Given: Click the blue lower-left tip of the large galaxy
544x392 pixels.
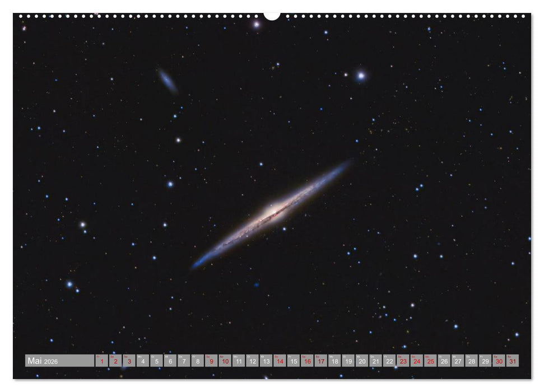Looking at the screenshot, I should pos(197,263).
